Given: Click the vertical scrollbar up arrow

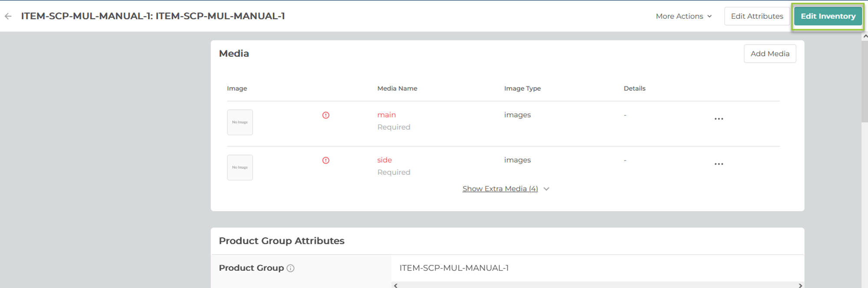Looking at the screenshot, I should click(865, 36).
